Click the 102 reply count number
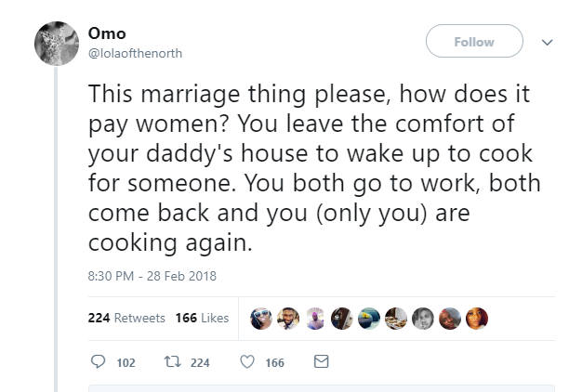 tap(126, 362)
